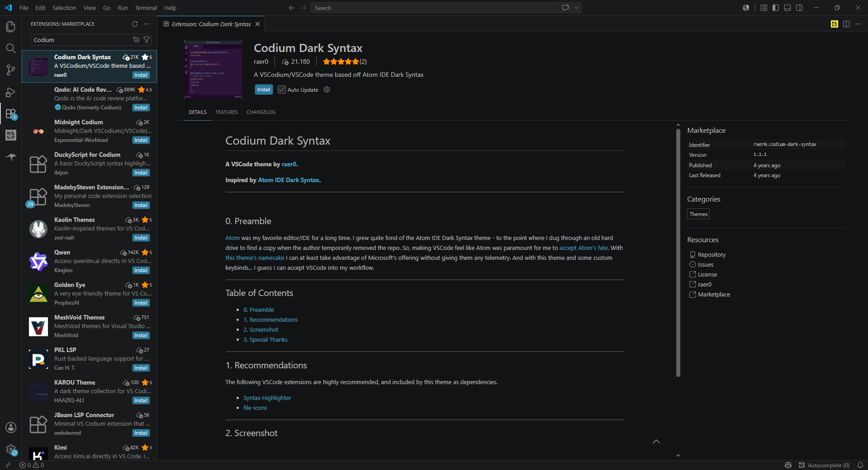Click the yellow Kilo icon in the editor toolbar
Viewport: 868px width, 470px height.
(x=835, y=24)
